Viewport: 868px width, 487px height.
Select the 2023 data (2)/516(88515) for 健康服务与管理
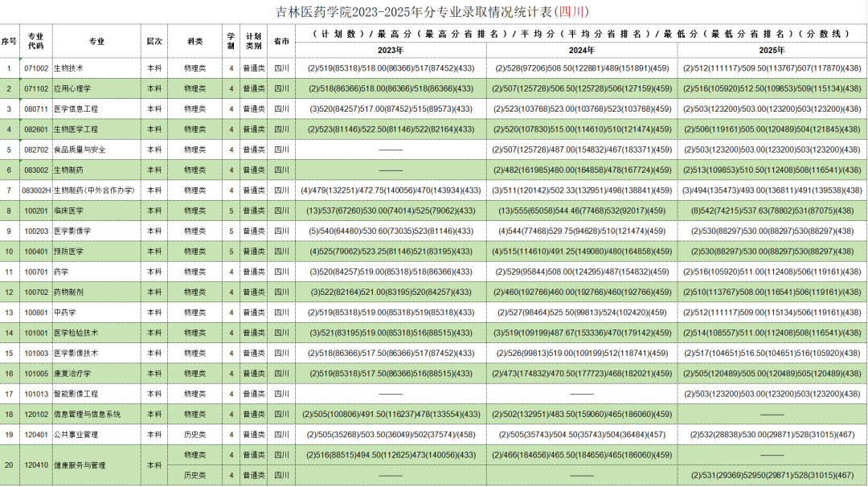[391, 456]
